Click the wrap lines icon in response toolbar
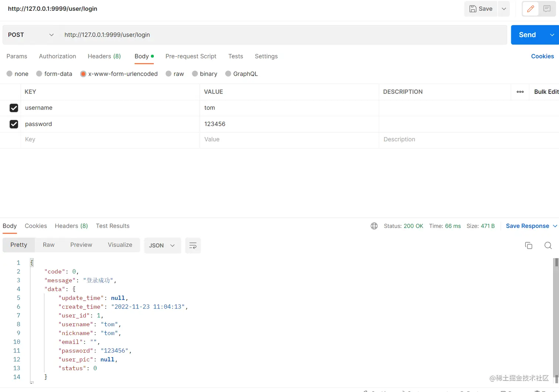The width and height of the screenshot is (559, 392). (193, 246)
